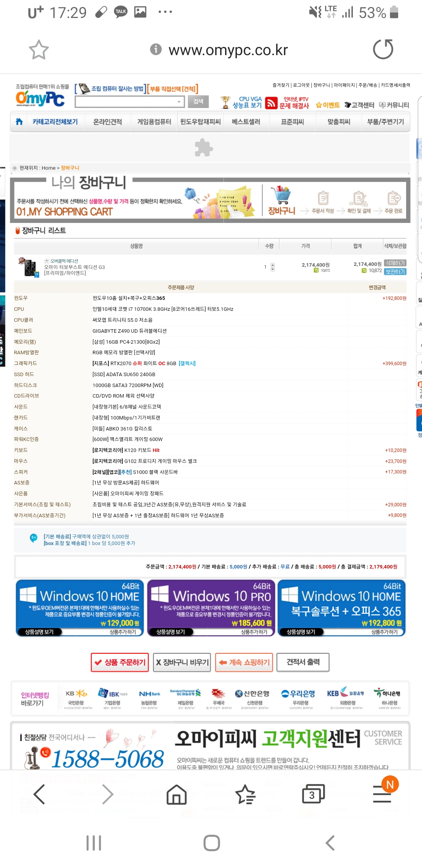The image size is (422, 868).
Task: Click the 검색 search button
Action: click(198, 102)
